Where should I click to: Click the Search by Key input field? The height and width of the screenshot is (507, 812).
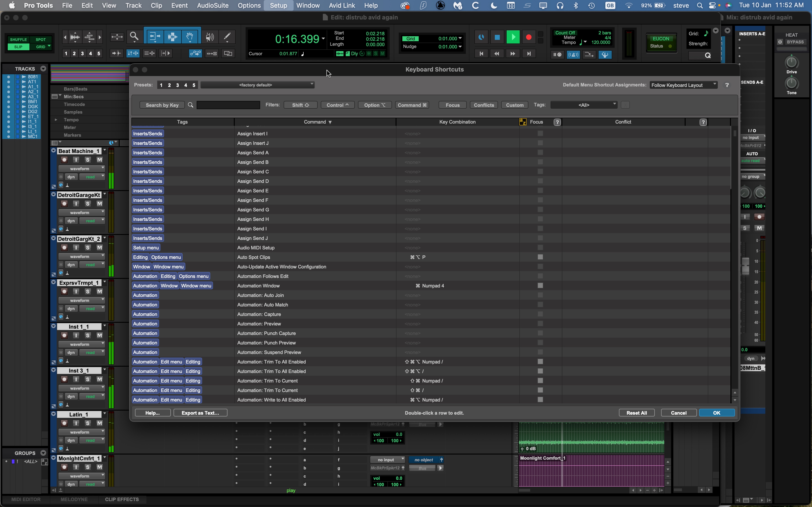(x=228, y=105)
